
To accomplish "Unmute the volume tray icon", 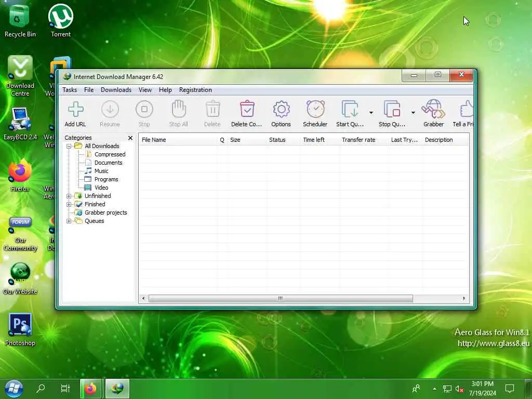I will [459, 389].
